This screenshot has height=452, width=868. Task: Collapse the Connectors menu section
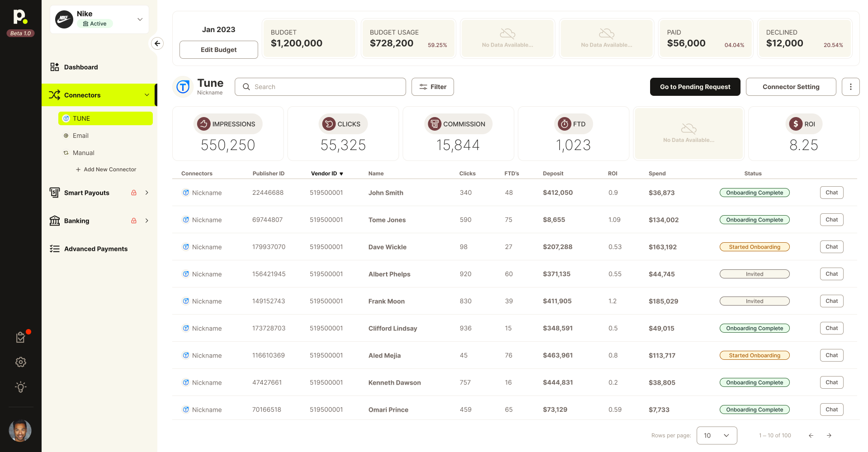click(146, 95)
